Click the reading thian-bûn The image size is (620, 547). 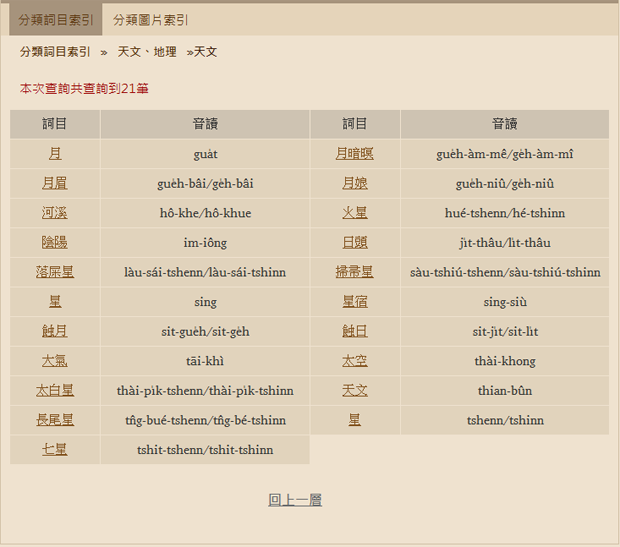(505, 391)
